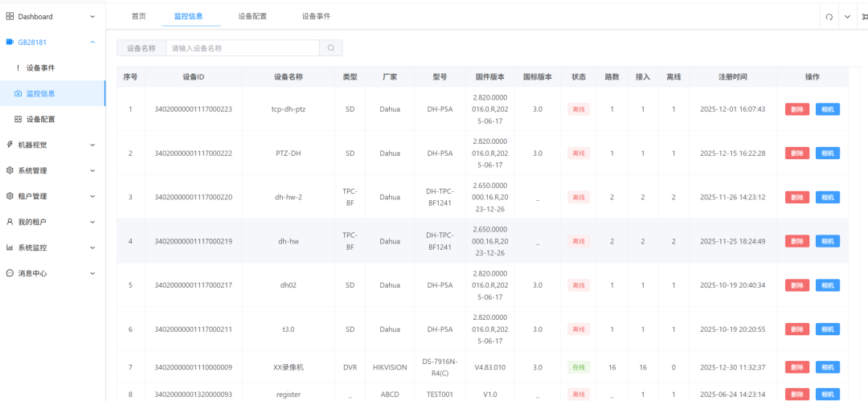Click the 机器视觉 sidebar icon
Screen dimensions: 868x401
10,145
